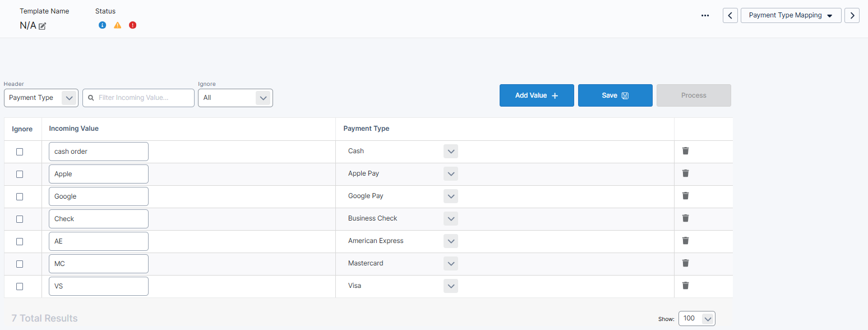868x330 pixels.
Task: Click the edit pencil icon beside Template Name
Action: click(x=43, y=26)
